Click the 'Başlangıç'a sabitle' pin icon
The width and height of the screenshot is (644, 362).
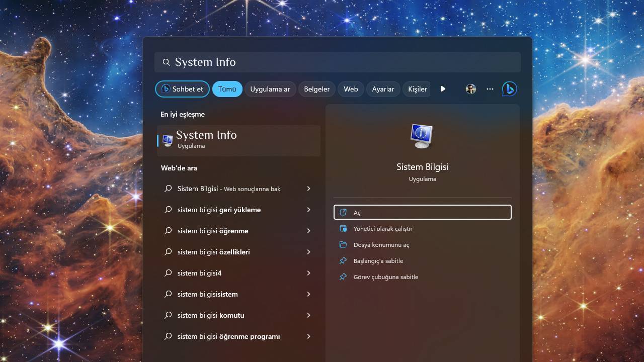coord(343,261)
